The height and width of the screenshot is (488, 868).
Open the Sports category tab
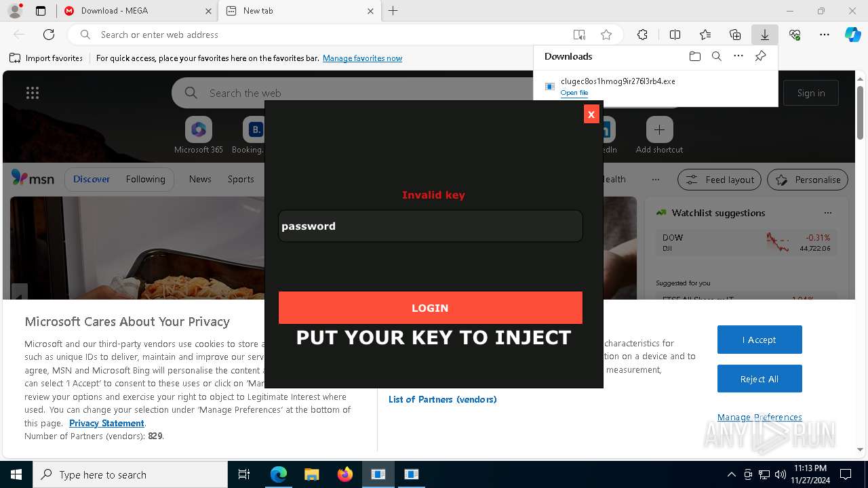pos(241,179)
